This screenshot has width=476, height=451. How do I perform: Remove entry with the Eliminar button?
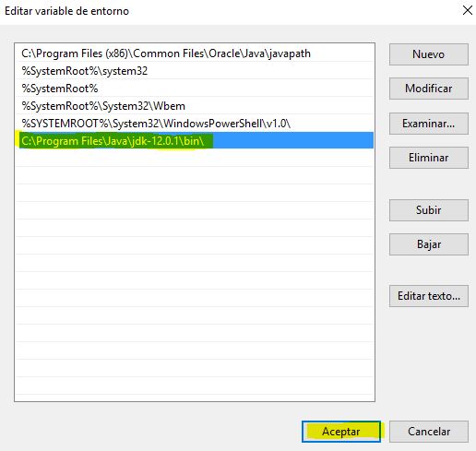429,158
